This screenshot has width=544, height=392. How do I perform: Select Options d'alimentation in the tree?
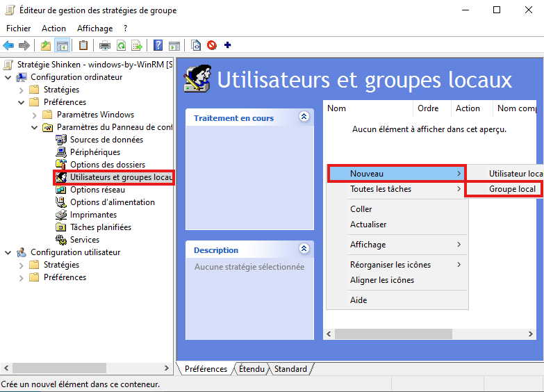(112, 202)
